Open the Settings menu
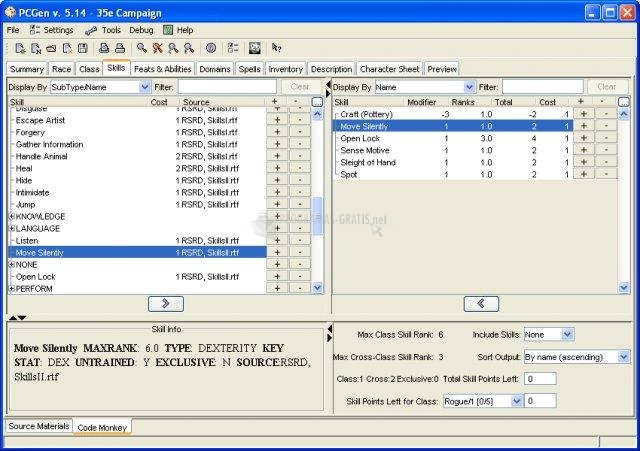Viewport: 640px width, 451px height. point(51,30)
